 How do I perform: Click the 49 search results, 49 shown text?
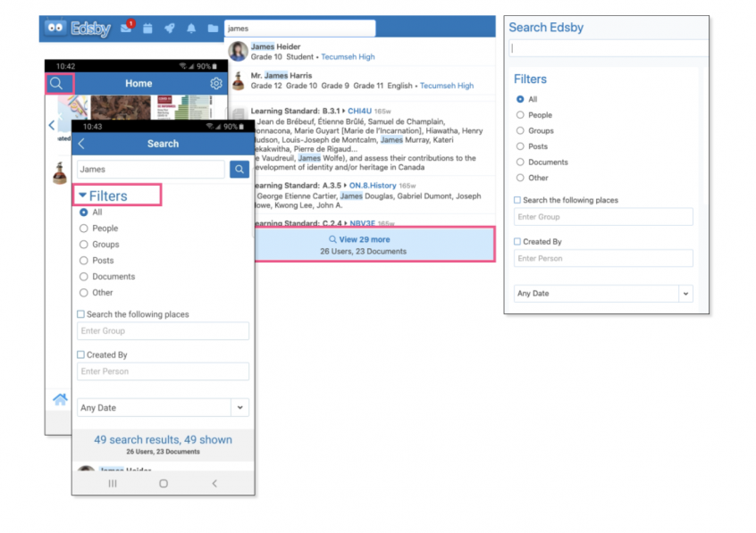click(163, 439)
